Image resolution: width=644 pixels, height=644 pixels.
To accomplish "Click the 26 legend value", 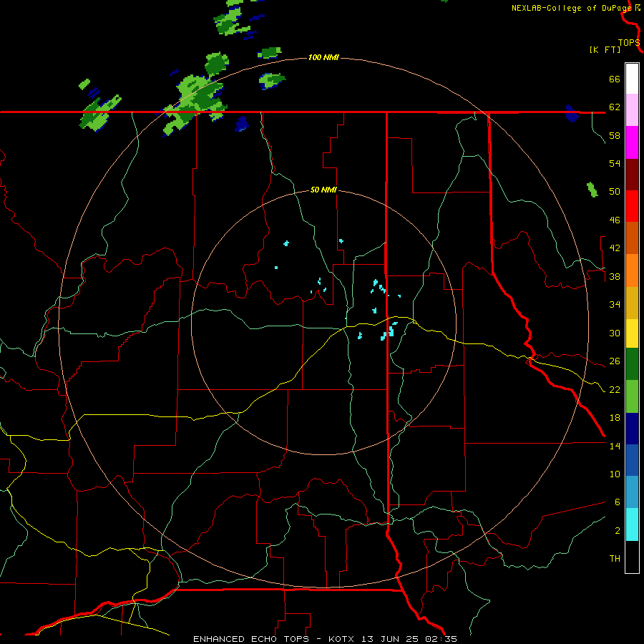I will 615,361.
